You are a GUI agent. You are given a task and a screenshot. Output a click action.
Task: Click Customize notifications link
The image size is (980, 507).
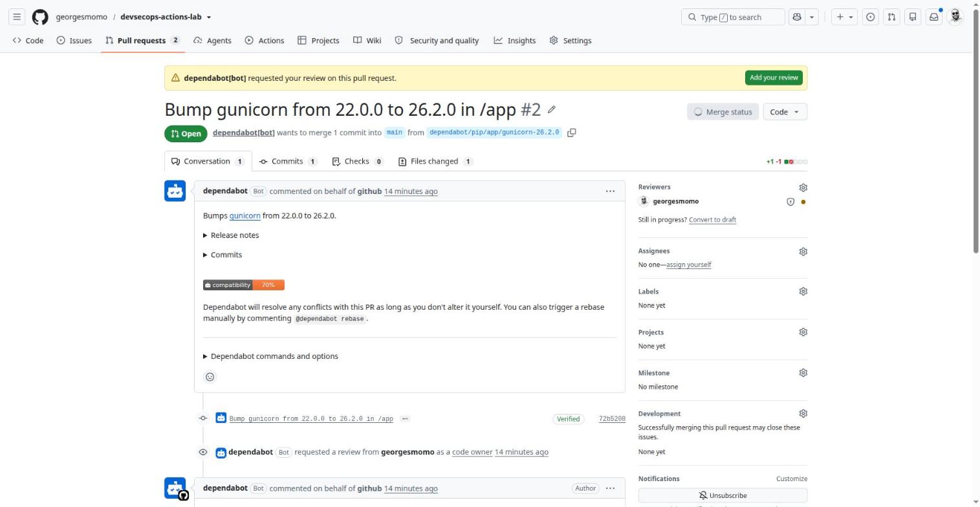[792, 479]
